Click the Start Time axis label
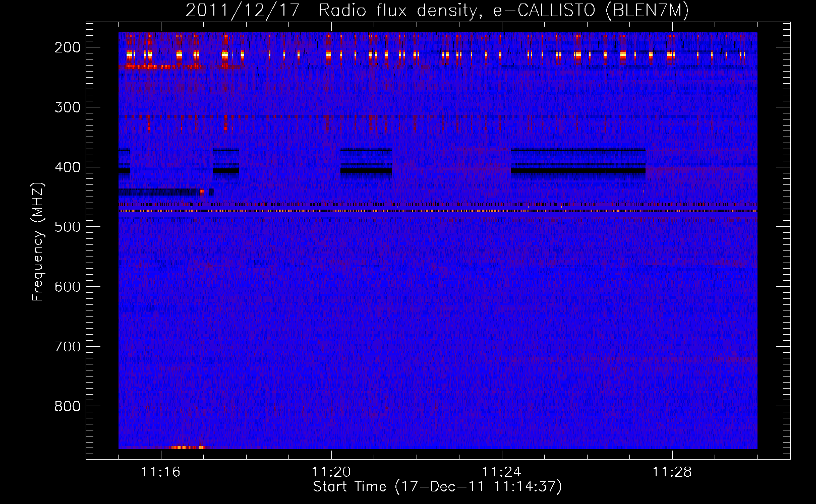Image resolution: width=816 pixels, height=504 pixels. click(437, 487)
